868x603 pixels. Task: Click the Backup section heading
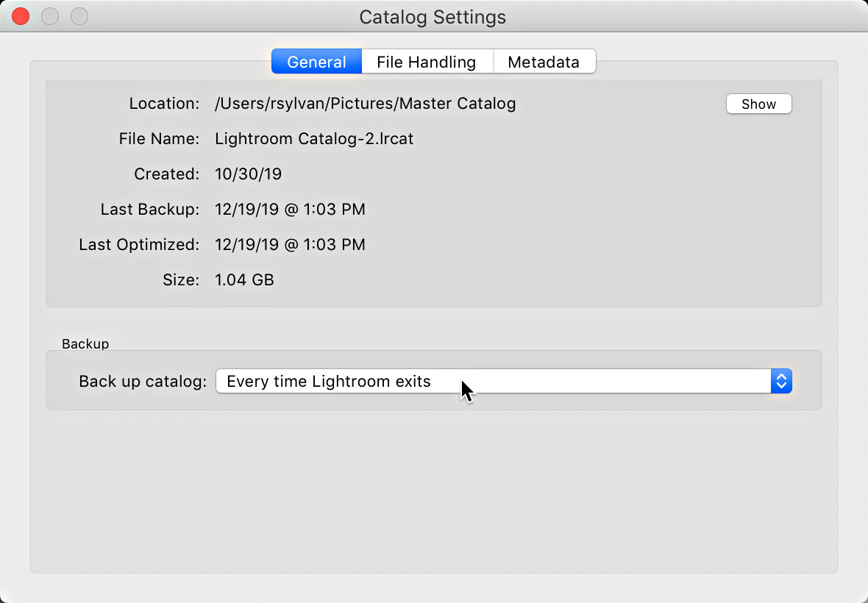point(85,343)
